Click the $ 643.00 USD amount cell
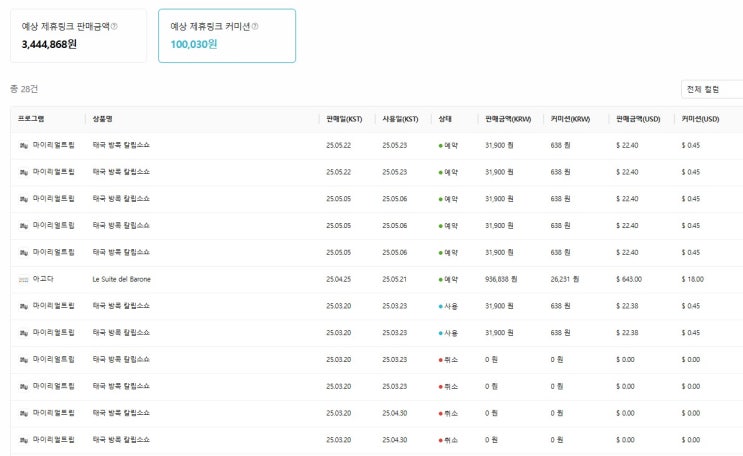 (x=629, y=279)
